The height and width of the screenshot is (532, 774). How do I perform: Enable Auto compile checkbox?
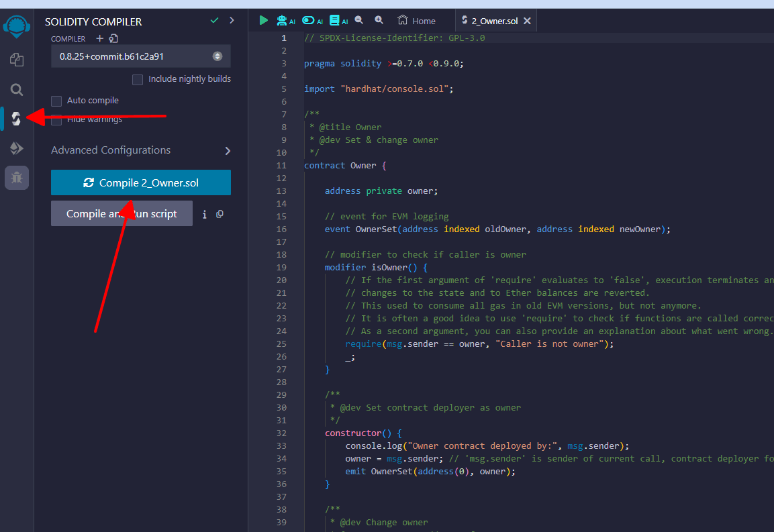tap(56, 101)
